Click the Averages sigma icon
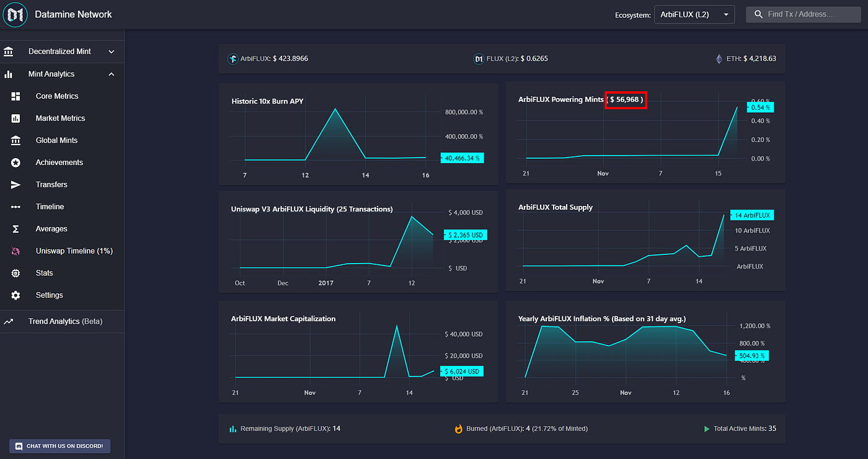This screenshot has height=459, width=868. [x=15, y=229]
